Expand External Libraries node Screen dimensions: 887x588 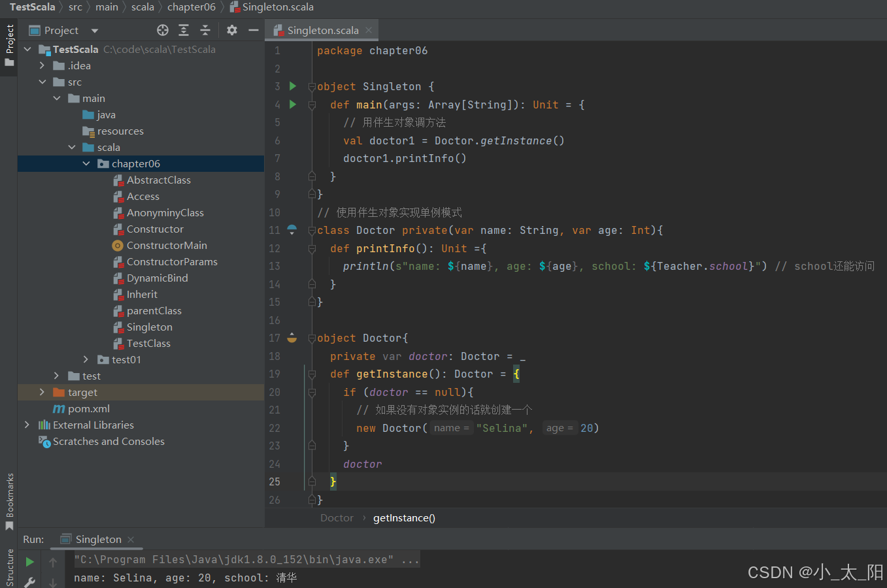point(27,425)
